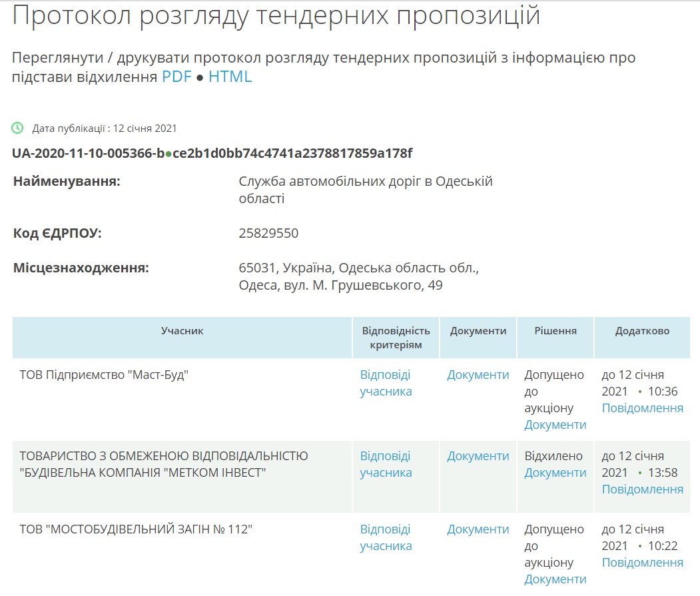The image size is (700, 596).
Task: Open Повідомлення for МОСТОБУДІВЕЛЬНИЙ ЗАГІН row
Action: point(643,563)
